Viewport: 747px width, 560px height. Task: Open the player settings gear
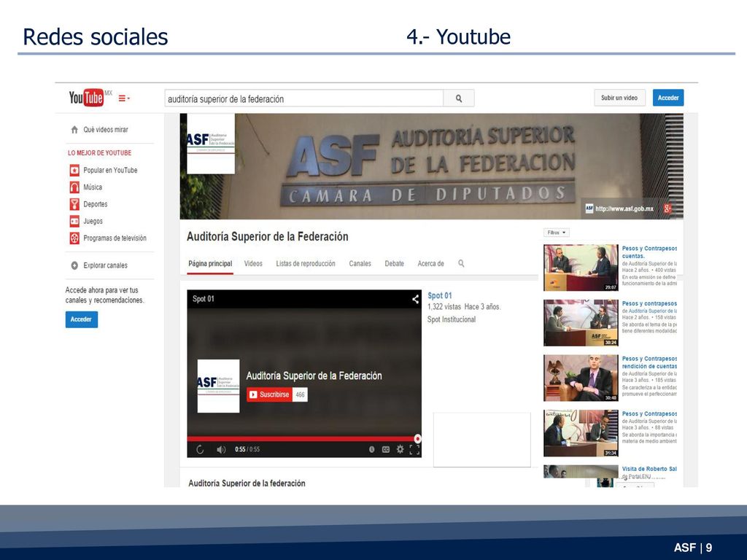(400, 449)
